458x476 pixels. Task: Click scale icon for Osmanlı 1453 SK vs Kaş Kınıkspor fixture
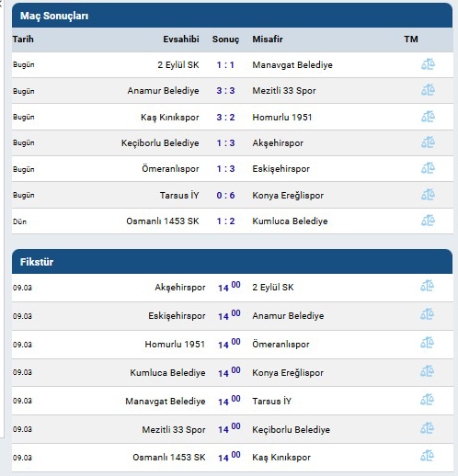click(x=428, y=456)
